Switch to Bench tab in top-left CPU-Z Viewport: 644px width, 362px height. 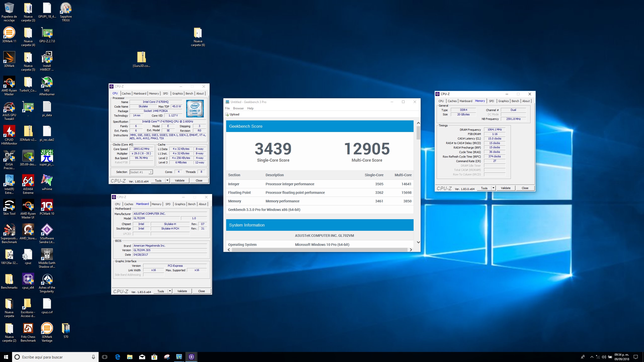189,94
